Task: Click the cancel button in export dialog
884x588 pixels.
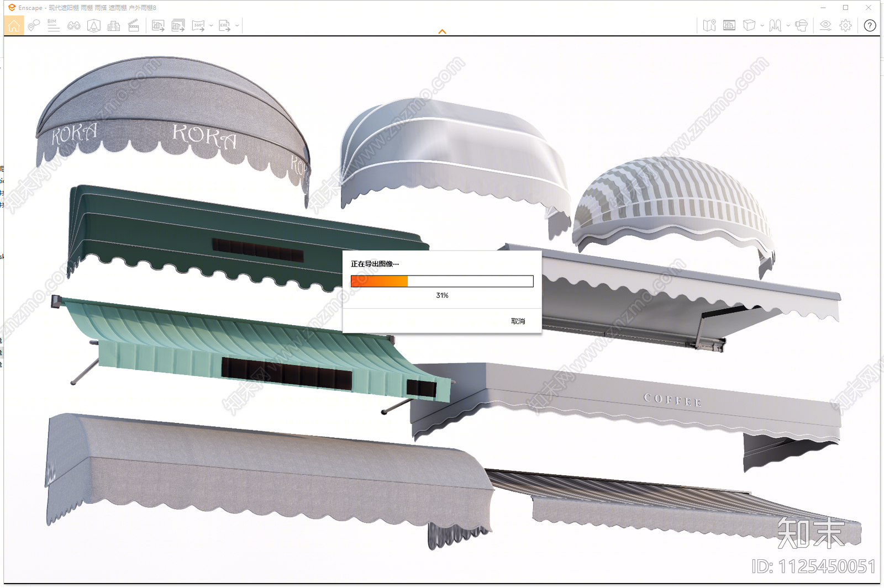Action: tap(518, 321)
